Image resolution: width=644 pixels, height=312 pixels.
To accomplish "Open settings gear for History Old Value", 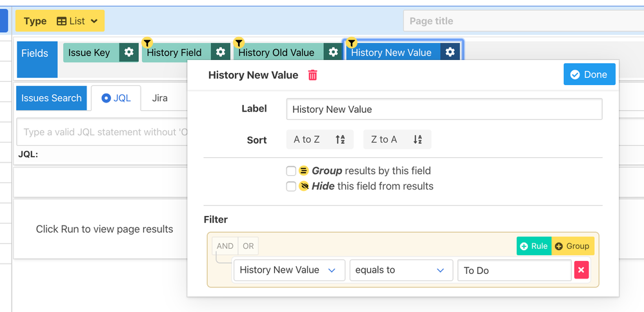I will coord(333,53).
